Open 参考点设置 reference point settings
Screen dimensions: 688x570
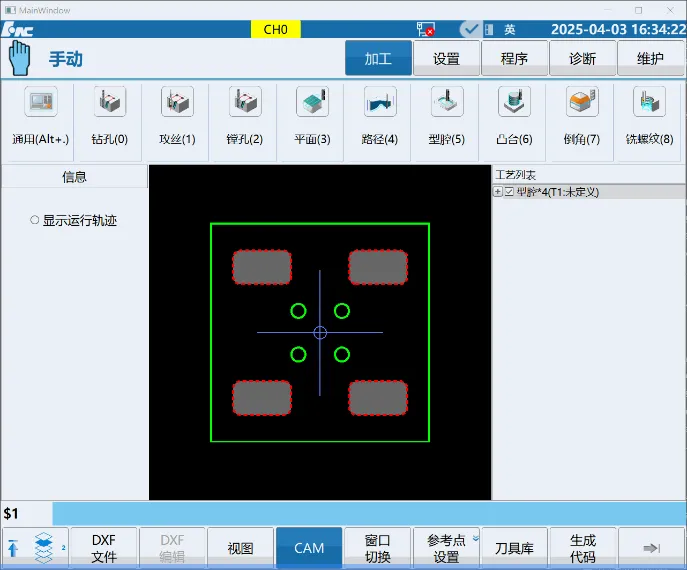tap(446, 548)
